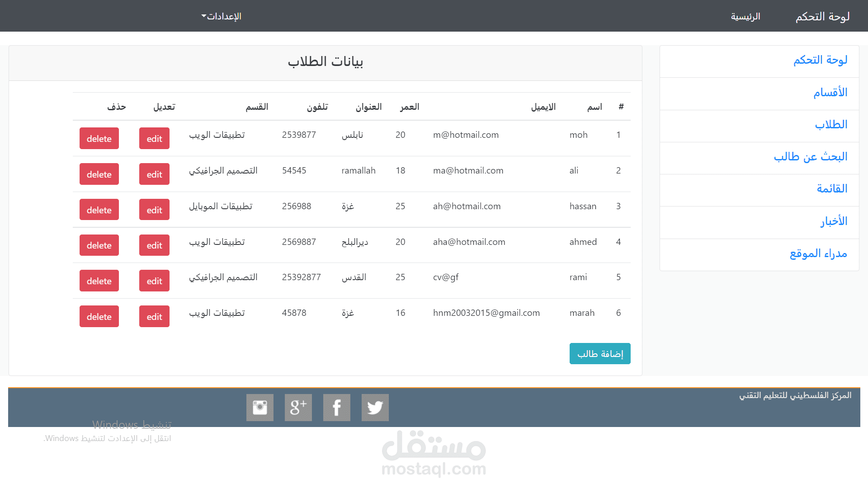This screenshot has height=488, width=868.
Task: Open البحث عن طالب sidebar link
Action: click(x=810, y=157)
